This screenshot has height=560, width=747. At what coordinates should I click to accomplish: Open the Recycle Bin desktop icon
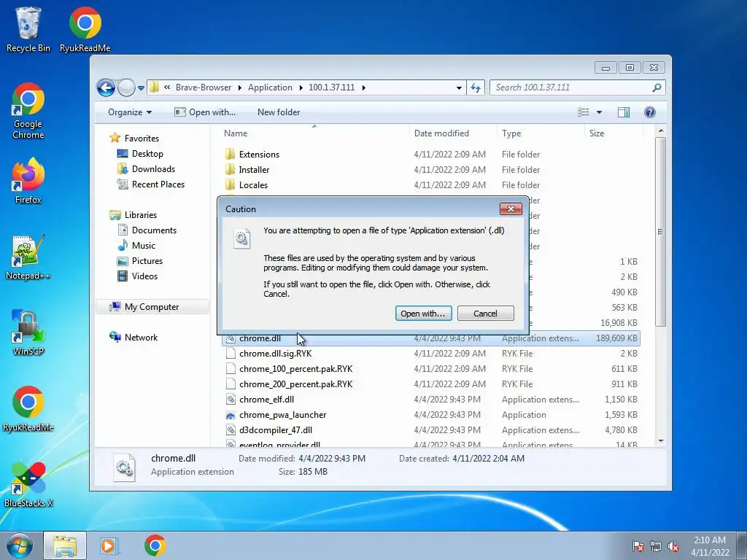[x=28, y=28]
